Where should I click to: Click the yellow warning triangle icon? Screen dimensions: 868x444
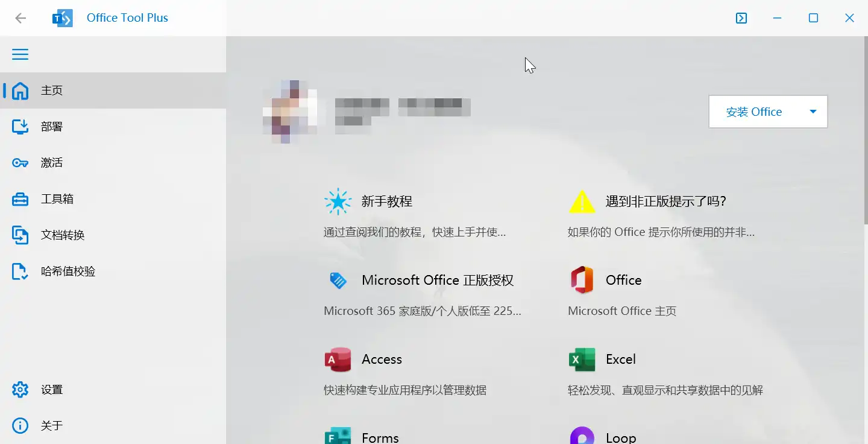pos(582,201)
